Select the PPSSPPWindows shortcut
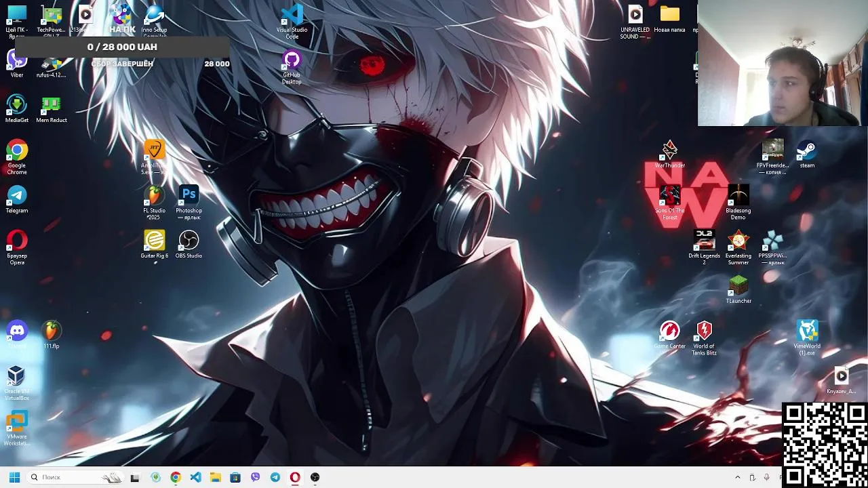 [772, 247]
